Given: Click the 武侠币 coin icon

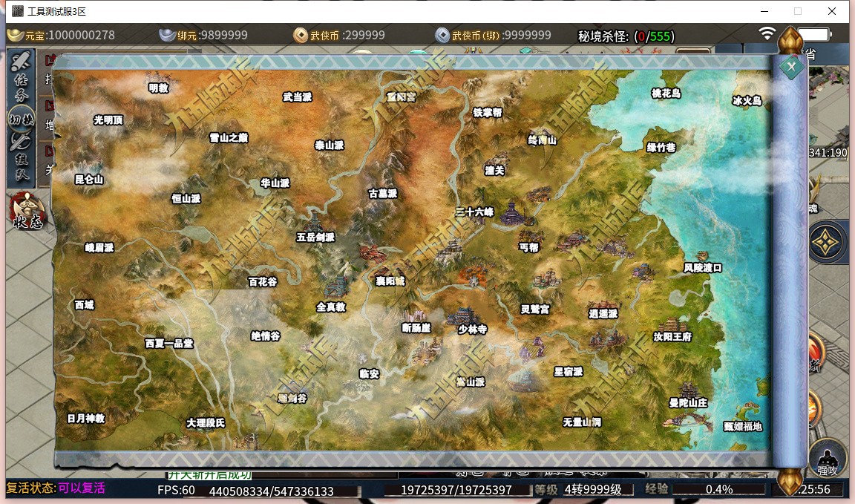Looking at the screenshot, I should tap(301, 36).
